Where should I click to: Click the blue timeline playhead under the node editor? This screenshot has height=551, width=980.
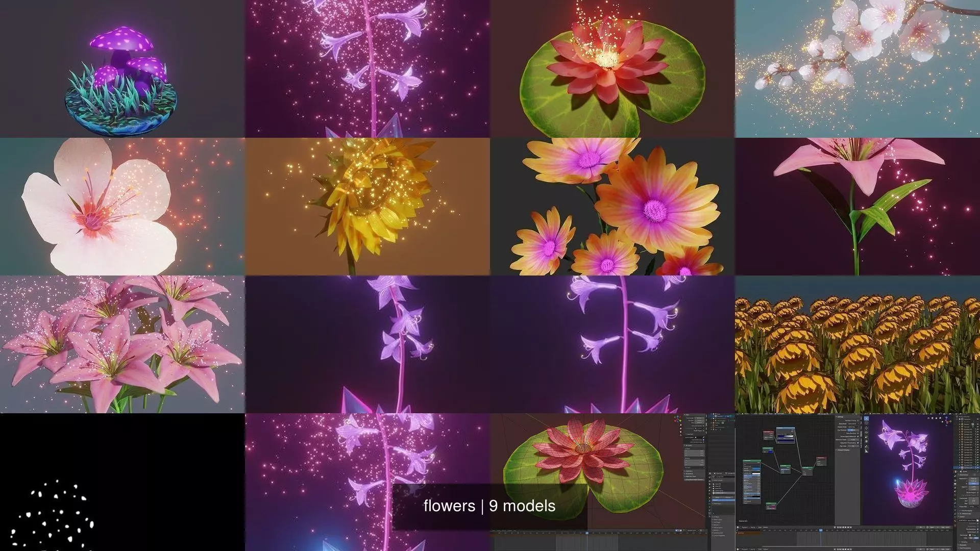[821, 530]
